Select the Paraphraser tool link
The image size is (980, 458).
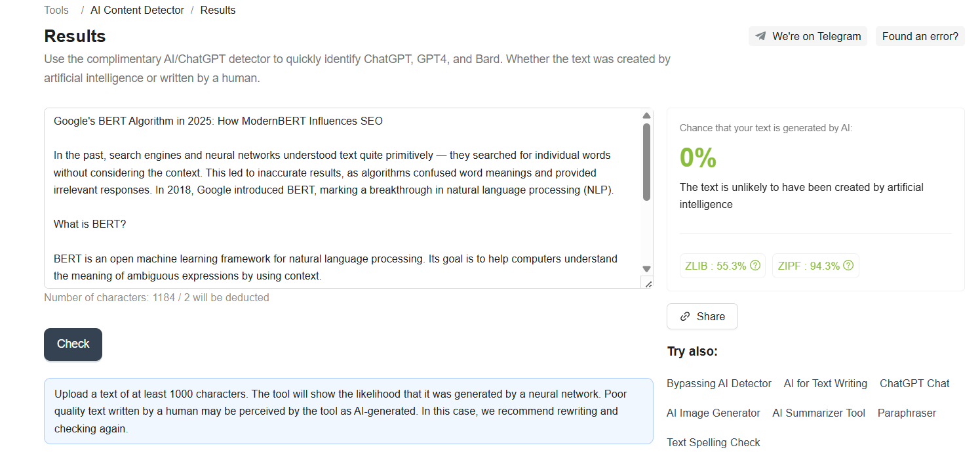907,413
